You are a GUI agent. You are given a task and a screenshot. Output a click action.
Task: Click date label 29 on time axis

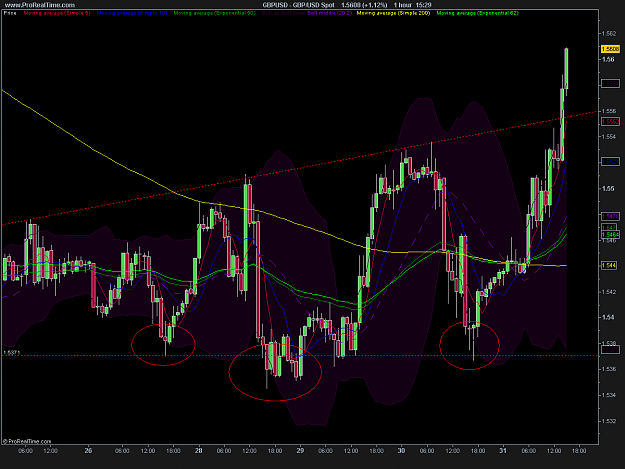[300, 451]
